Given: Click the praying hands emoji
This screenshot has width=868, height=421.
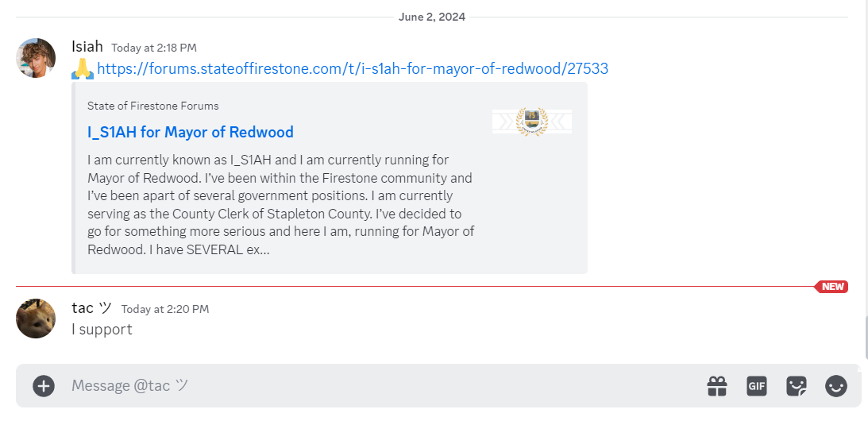Looking at the screenshot, I should [x=83, y=69].
